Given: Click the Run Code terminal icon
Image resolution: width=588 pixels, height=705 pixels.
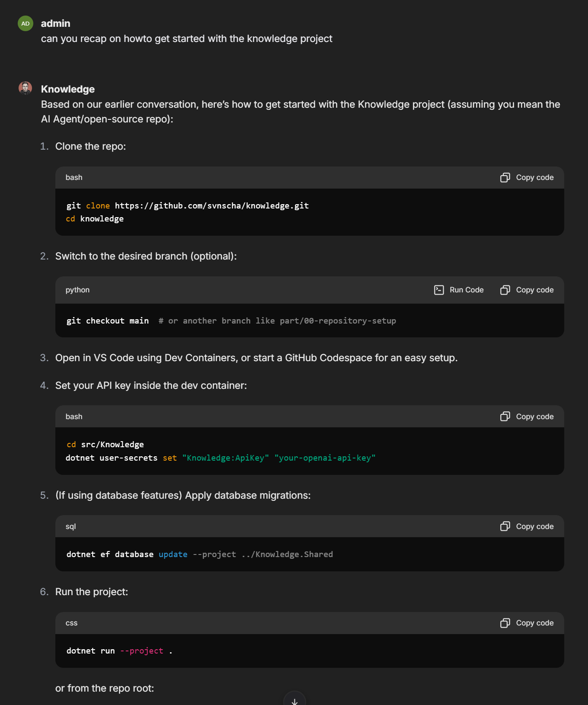Looking at the screenshot, I should pos(439,290).
